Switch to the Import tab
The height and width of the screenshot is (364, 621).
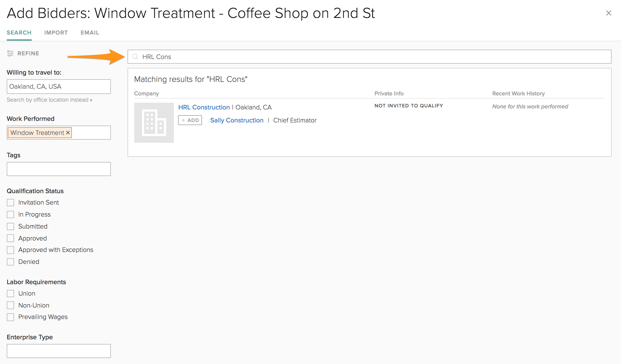click(x=56, y=33)
